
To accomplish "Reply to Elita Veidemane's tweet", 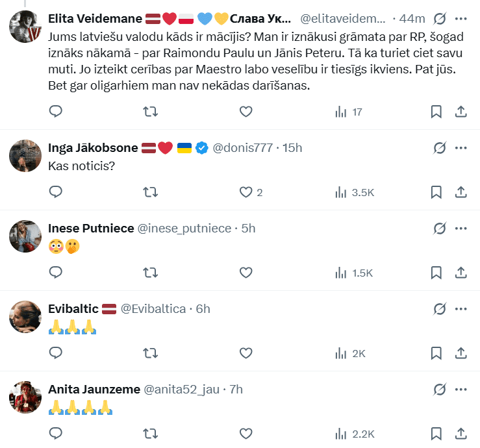I will pyautogui.click(x=56, y=112).
